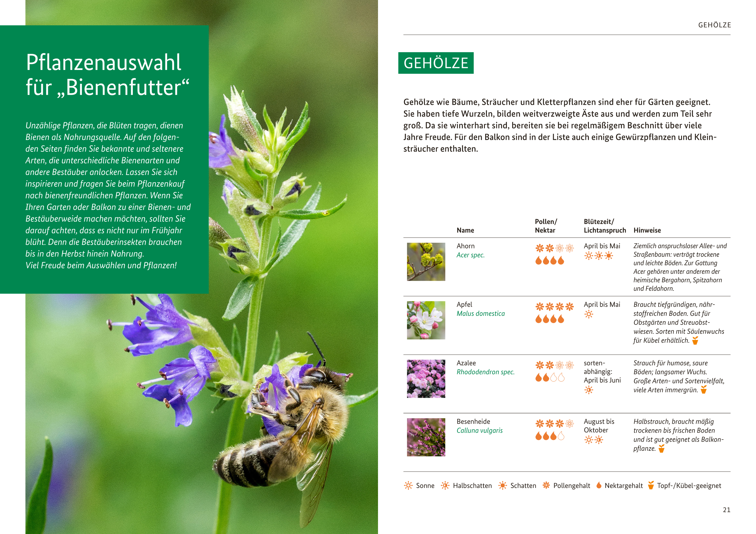Screen dimensions: 756x534
Task: Click the full-shade icon in the Ahorn row
Action: pyautogui.click(x=609, y=256)
